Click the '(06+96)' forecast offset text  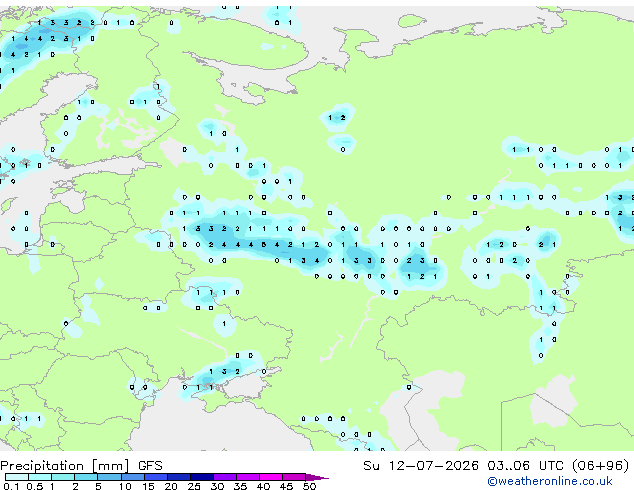point(601,465)
